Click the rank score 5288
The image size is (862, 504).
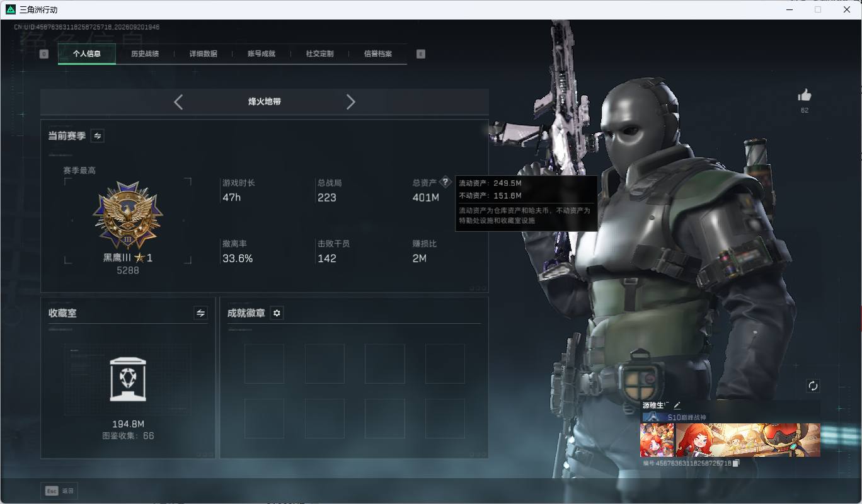pos(128,270)
